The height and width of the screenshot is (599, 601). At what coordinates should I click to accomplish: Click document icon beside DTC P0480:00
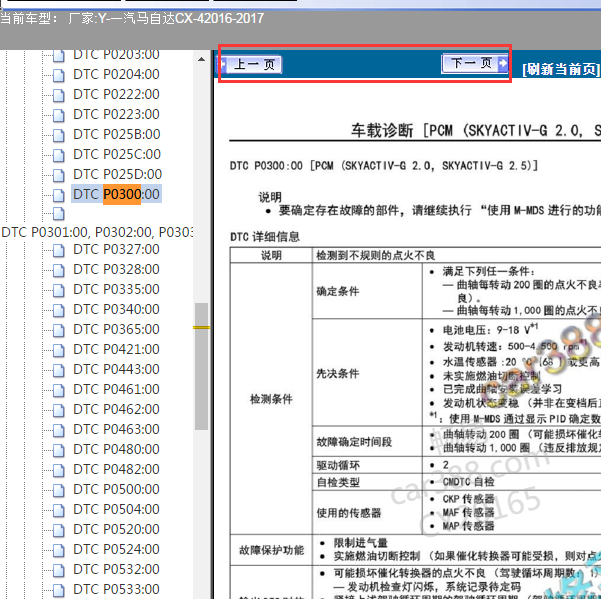click(59, 450)
